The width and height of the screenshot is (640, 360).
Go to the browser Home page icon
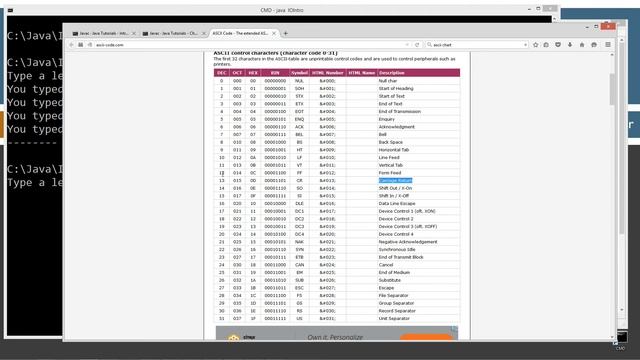[x=582, y=45]
